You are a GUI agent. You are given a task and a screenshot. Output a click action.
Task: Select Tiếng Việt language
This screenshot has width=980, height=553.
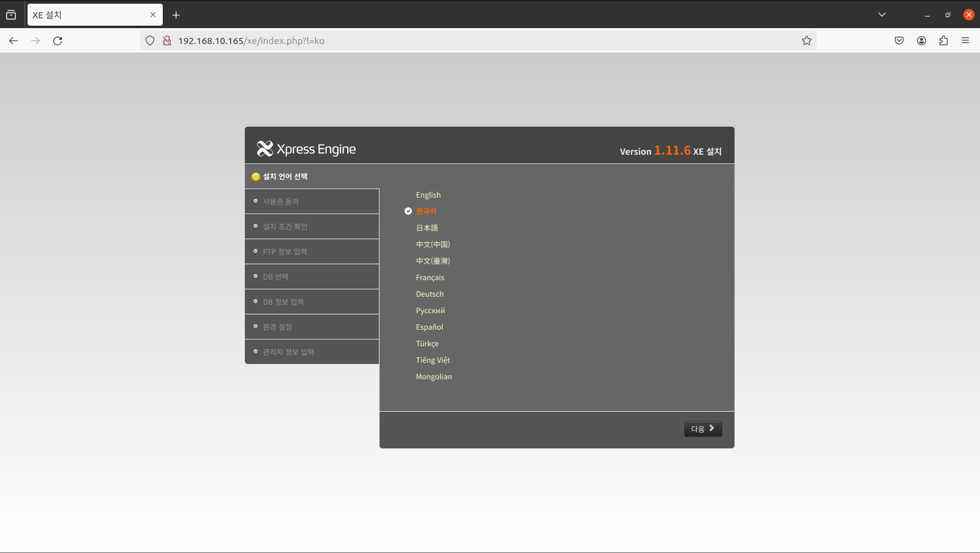pos(433,360)
